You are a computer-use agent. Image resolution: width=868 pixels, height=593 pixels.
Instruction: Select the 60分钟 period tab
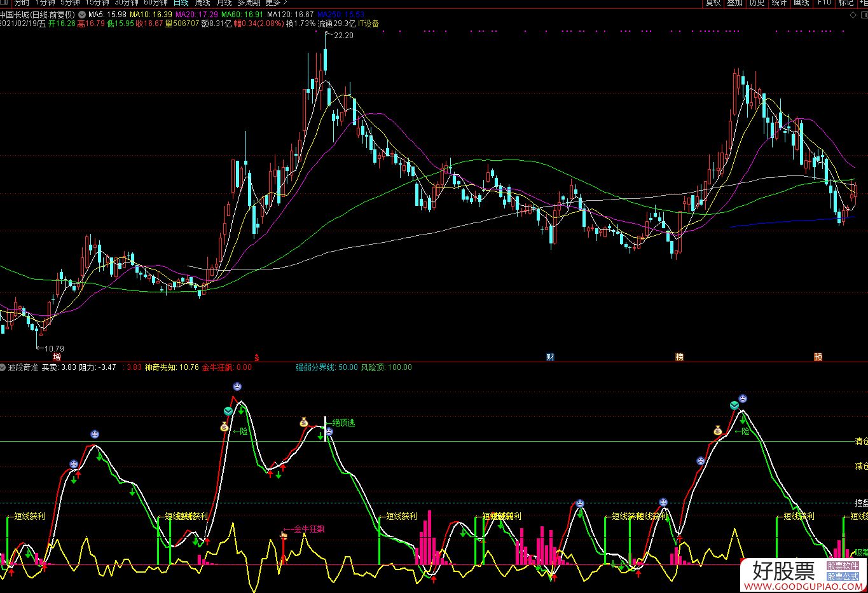[155, 3]
